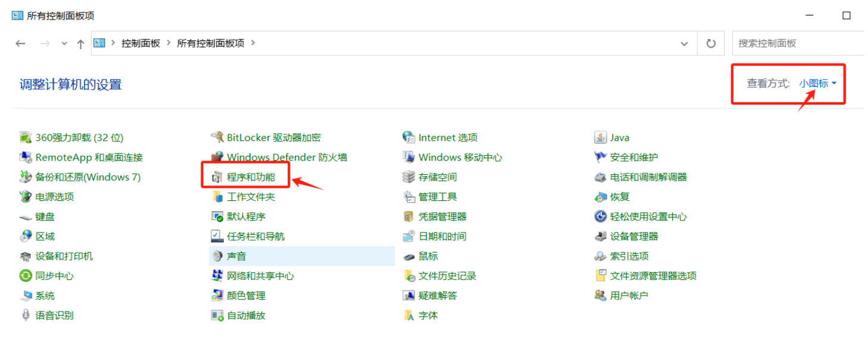Click the Internet 选项 globe icon
The width and height of the screenshot is (868, 346).
408,138
